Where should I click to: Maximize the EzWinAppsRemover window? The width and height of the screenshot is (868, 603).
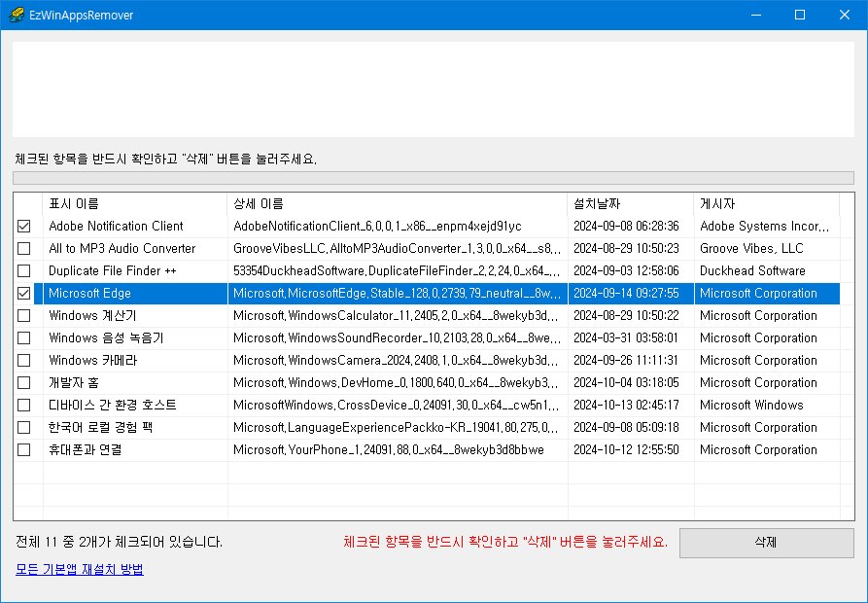[x=800, y=15]
